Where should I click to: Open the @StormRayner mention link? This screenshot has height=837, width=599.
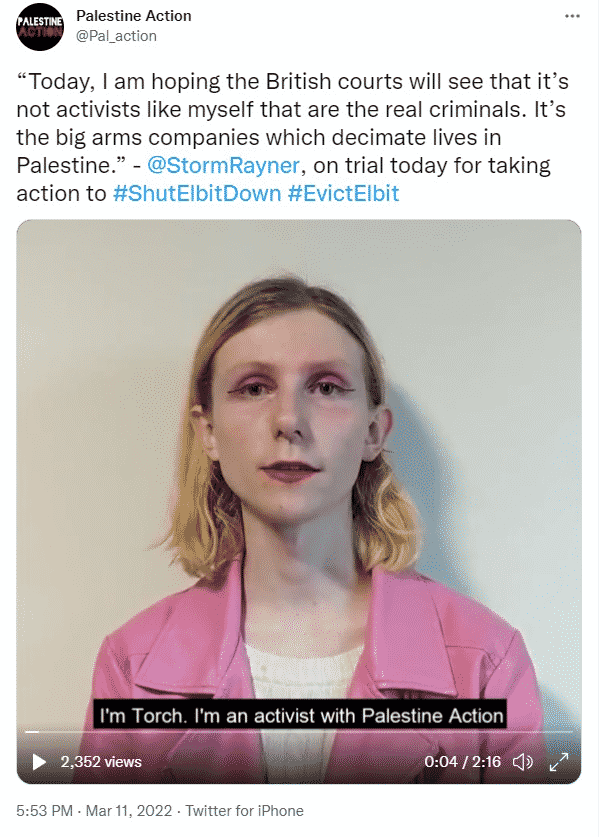(x=223, y=165)
